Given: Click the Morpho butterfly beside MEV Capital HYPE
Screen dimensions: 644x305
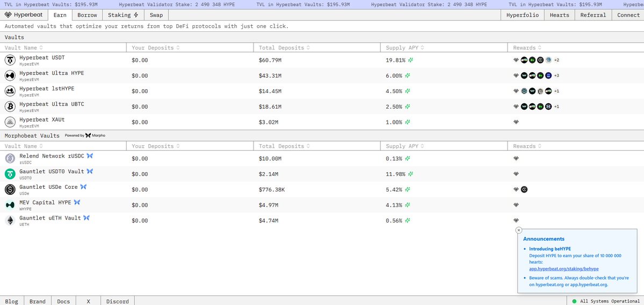Looking at the screenshot, I should tap(77, 202).
